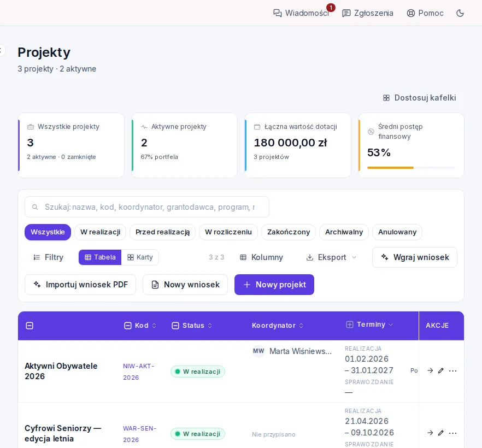This screenshot has height=448, width=482.
Task: Go to Aktywni Obywatele 2026 via arrow icon
Action: click(430, 370)
